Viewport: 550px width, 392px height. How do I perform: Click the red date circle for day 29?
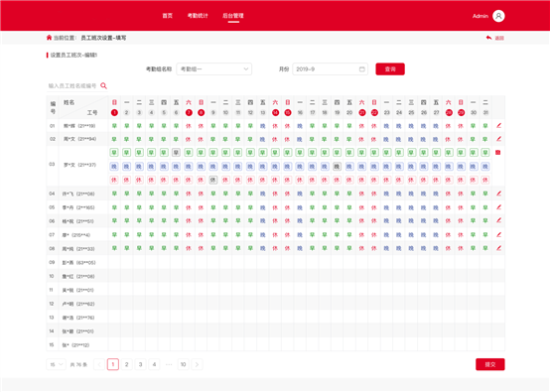point(461,112)
